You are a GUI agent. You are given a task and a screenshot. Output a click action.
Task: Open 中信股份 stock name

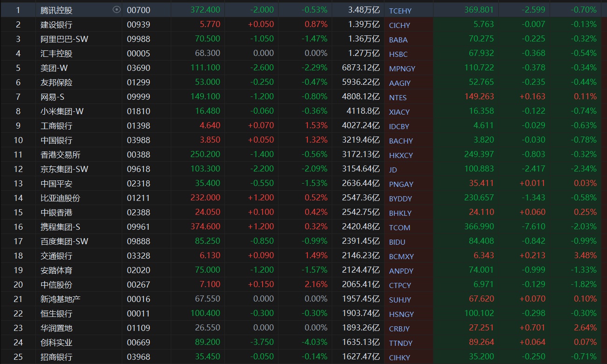[56, 285]
